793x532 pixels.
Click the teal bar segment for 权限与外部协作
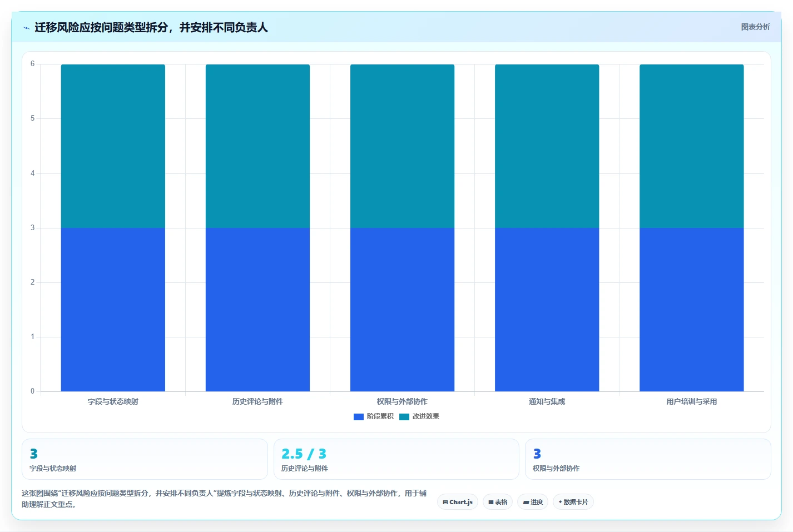click(x=402, y=146)
